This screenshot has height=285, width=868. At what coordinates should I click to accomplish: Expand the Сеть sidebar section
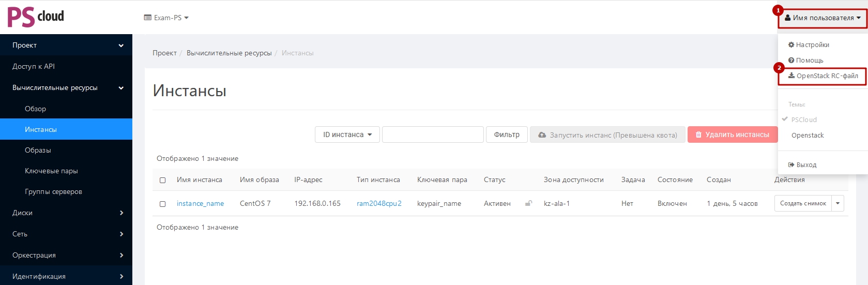click(x=66, y=234)
